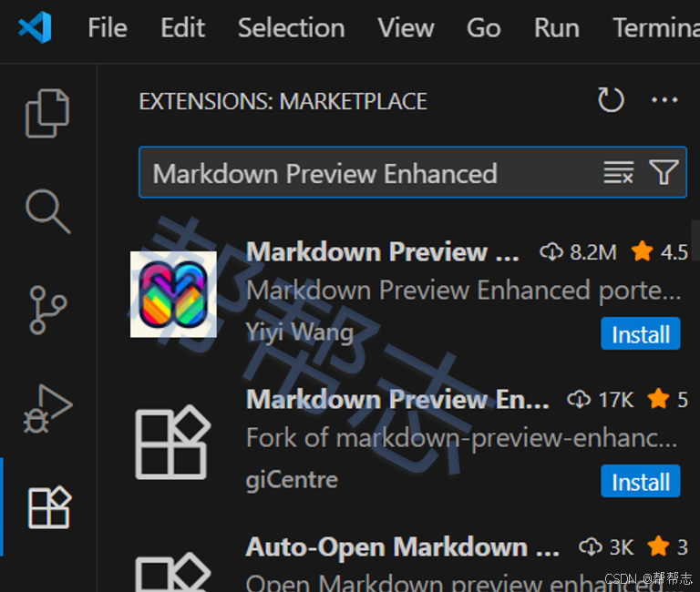Open the Run menu
The image size is (700, 592).
point(557,27)
